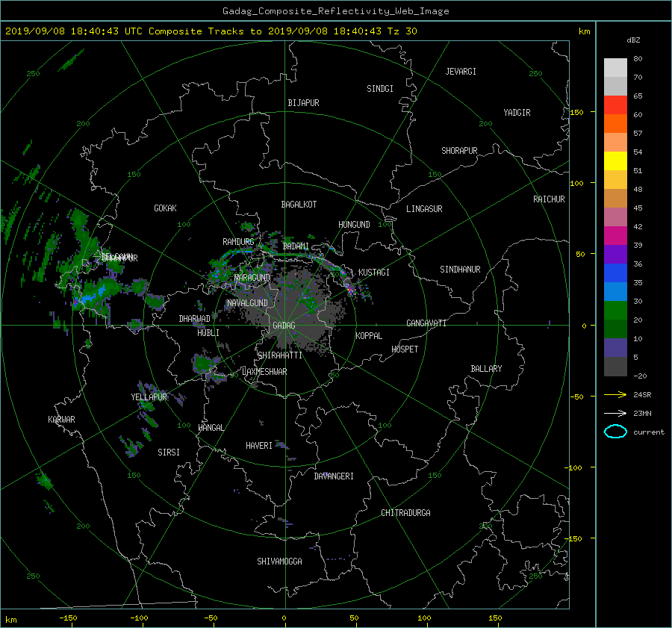The width and height of the screenshot is (672, 628).
Task: Click the HUNGUND city label
Action: click(x=354, y=225)
